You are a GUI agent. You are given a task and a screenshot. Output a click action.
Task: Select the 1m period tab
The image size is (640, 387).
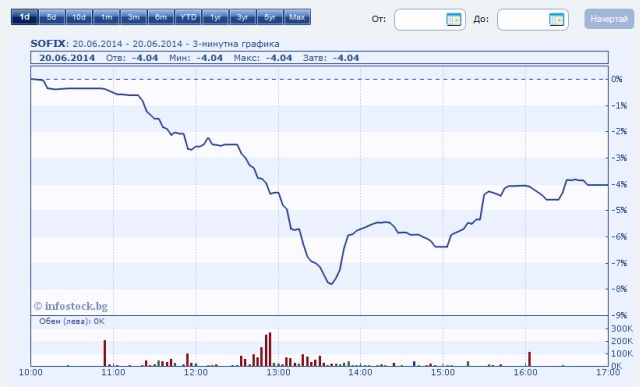[x=106, y=17]
